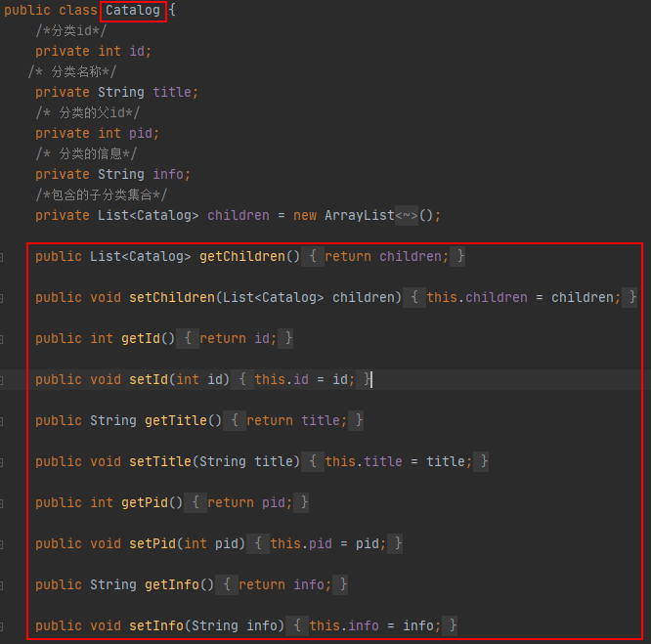Expand the folded getId method via gutter icon
The width and height of the screenshot is (651, 644).
pos(3,339)
